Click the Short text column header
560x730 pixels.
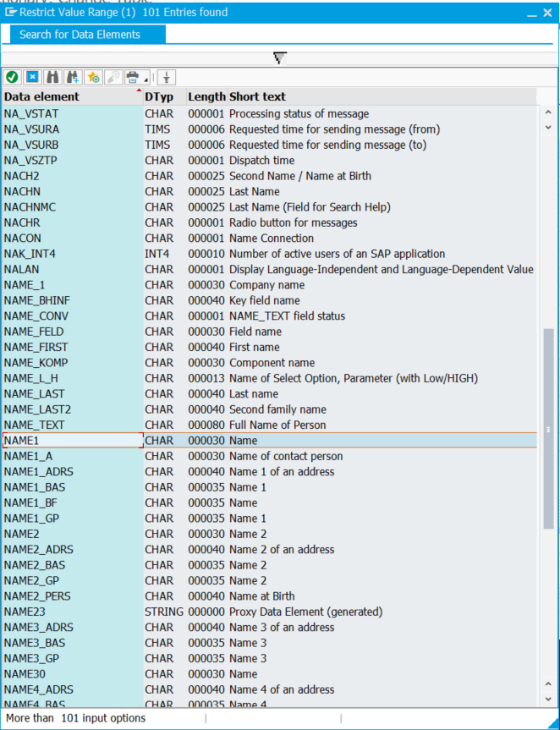pos(257,97)
